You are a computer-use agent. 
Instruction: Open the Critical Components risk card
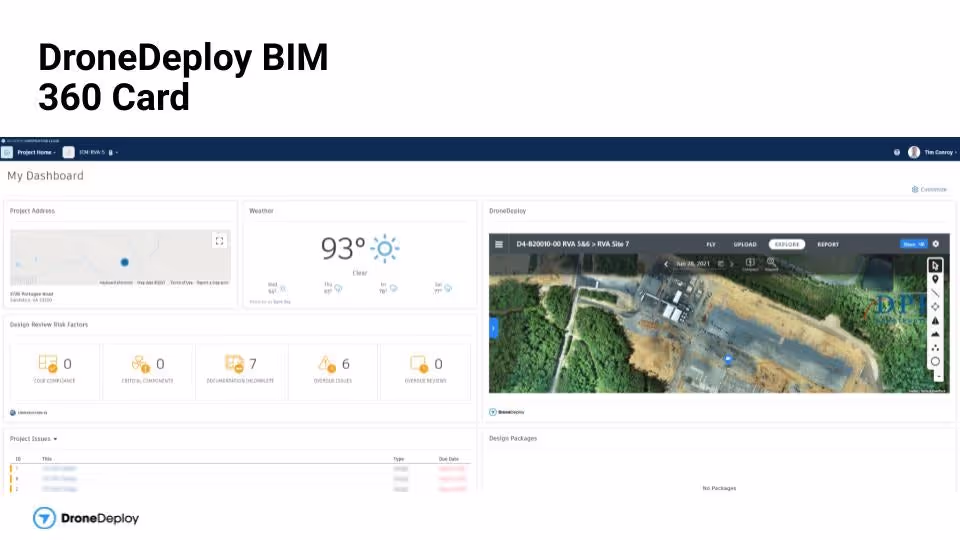pyautogui.click(x=148, y=370)
